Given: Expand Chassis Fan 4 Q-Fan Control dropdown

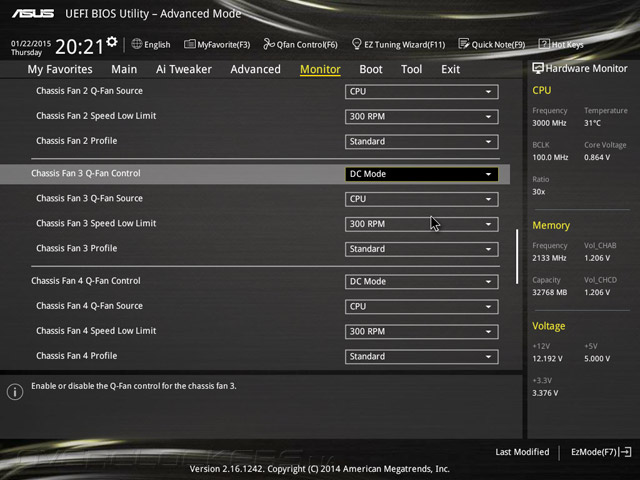Looking at the screenshot, I should (x=421, y=282).
